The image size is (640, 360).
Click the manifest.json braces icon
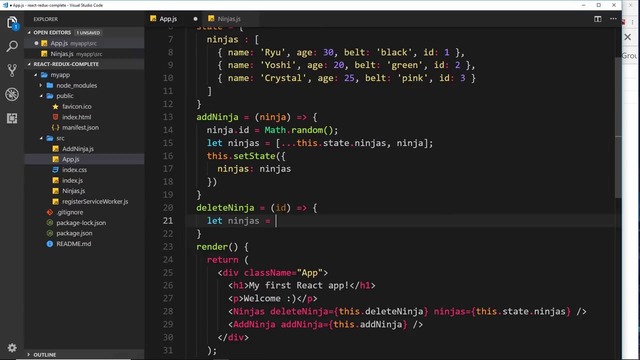(56, 127)
